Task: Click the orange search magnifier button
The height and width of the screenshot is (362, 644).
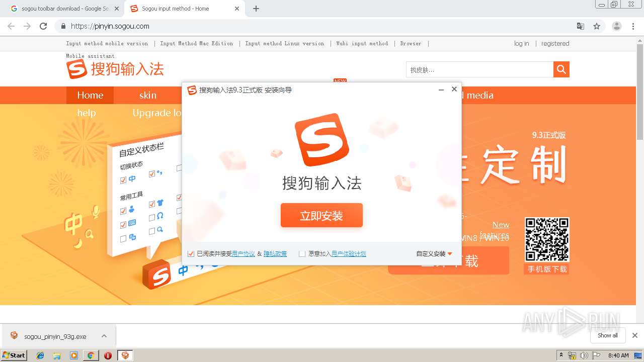Action: click(561, 69)
